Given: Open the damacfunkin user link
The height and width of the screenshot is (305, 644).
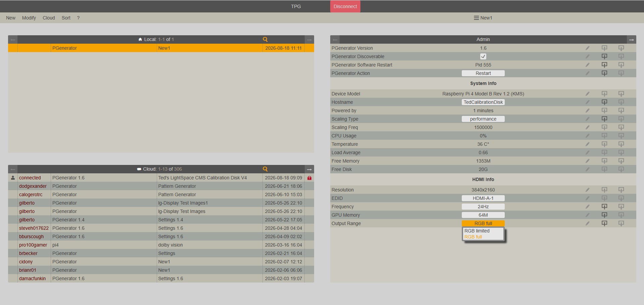Looking at the screenshot, I should [x=32, y=278].
